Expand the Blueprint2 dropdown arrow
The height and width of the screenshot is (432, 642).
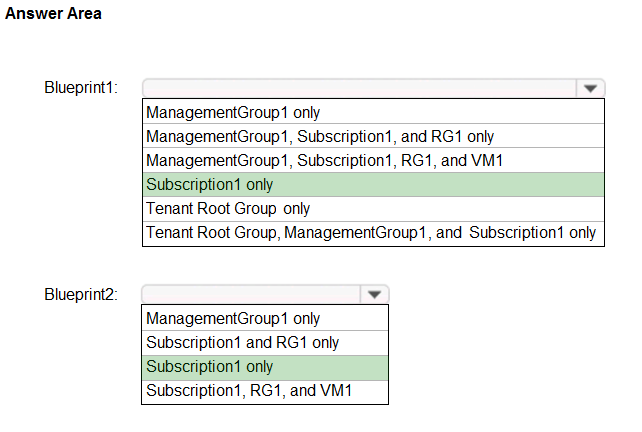coord(374,294)
